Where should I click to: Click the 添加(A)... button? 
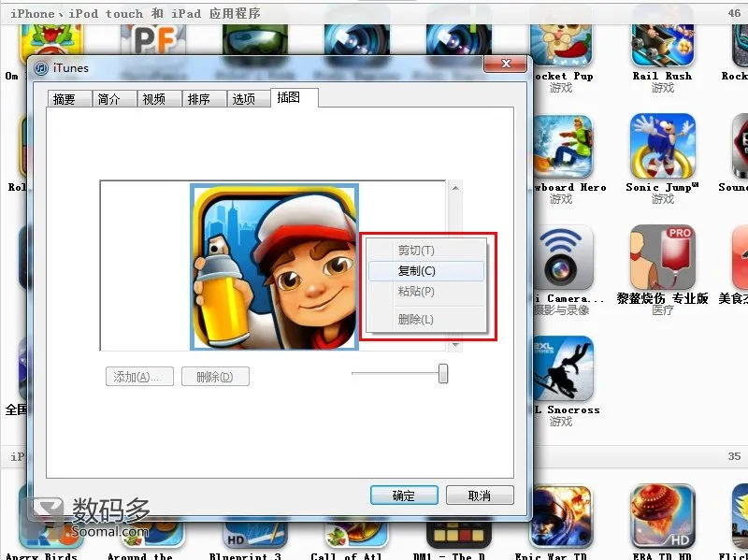point(139,377)
